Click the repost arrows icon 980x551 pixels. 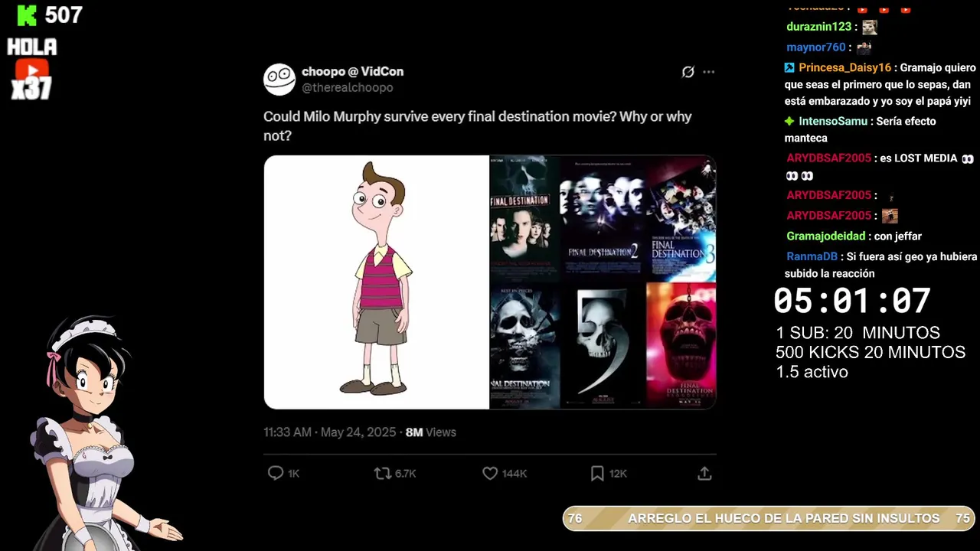pos(382,474)
